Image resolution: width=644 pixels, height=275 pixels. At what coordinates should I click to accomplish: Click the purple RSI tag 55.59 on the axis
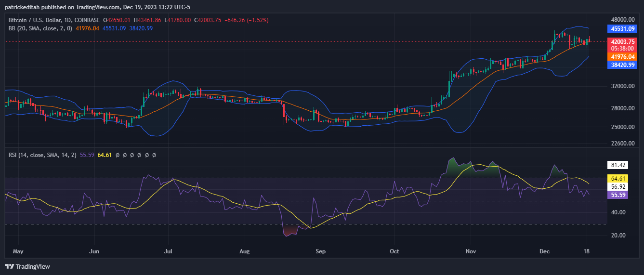point(618,195)
